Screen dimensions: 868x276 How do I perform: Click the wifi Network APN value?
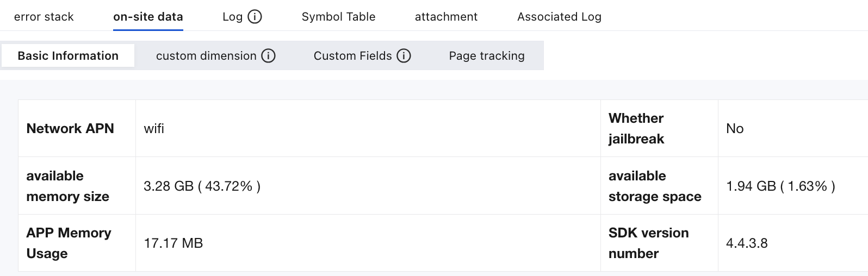point(154,129)
